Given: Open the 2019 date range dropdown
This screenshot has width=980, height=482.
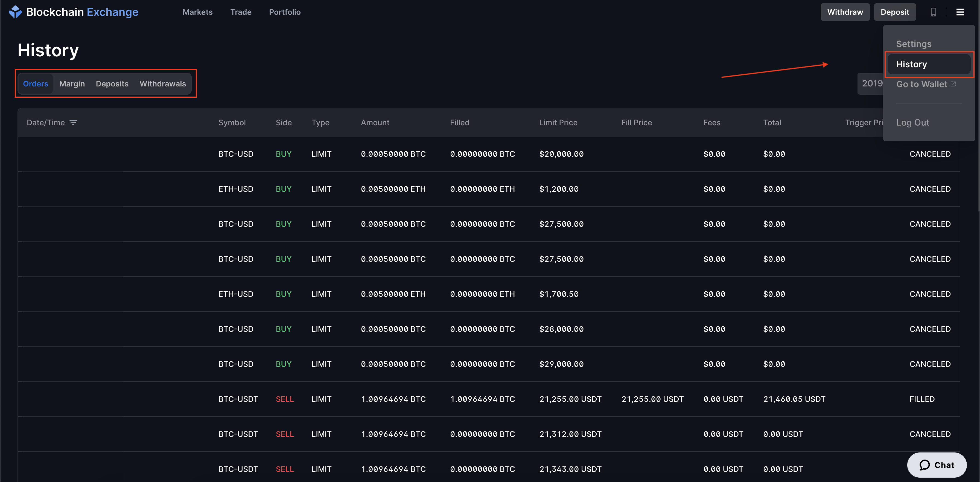Looking at the screenshot, I should coord(870,84).
